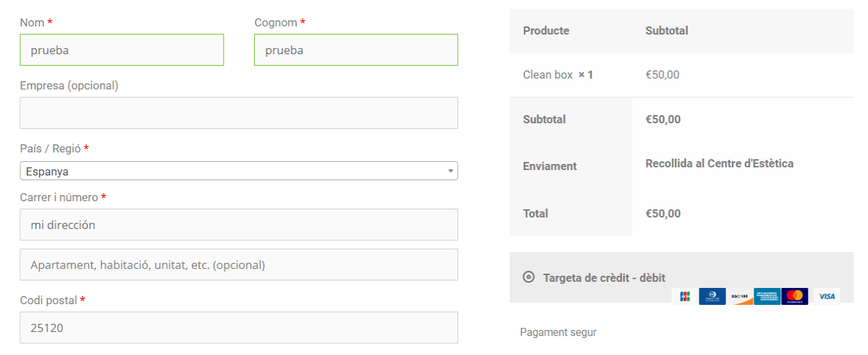
Task: Click the Targeta de crèdit - dèbit label
Action: [x=604, y=278]
